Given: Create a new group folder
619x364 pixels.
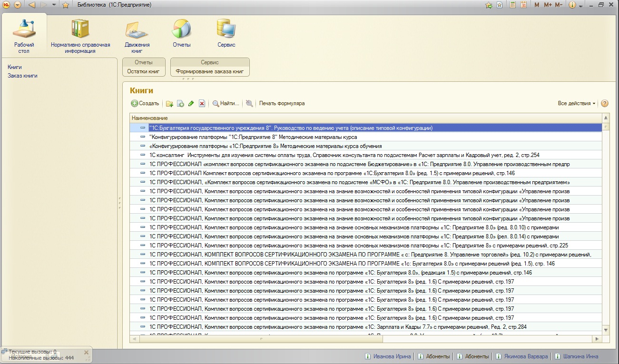Looking at the screenshot, I should click(x=170, y=103).
